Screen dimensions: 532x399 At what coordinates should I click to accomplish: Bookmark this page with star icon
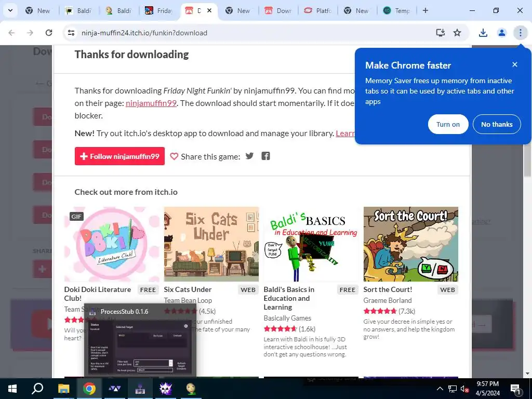457,33
